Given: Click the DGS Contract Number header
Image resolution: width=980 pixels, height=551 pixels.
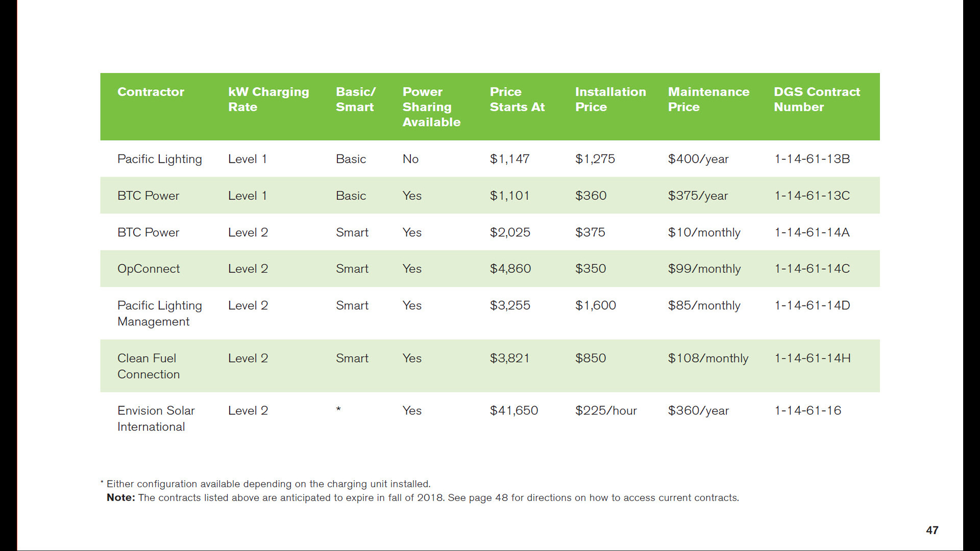Looking at the screenshot, I should coord(817,99).
